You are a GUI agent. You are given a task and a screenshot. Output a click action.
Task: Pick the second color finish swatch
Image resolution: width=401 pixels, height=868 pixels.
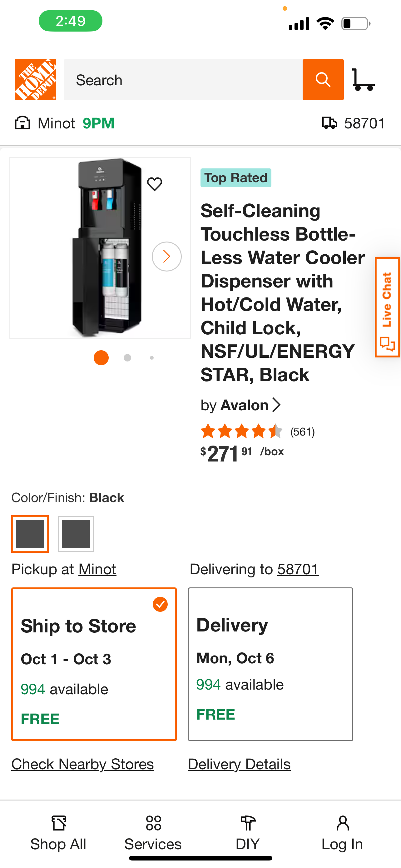click(76, 534)
